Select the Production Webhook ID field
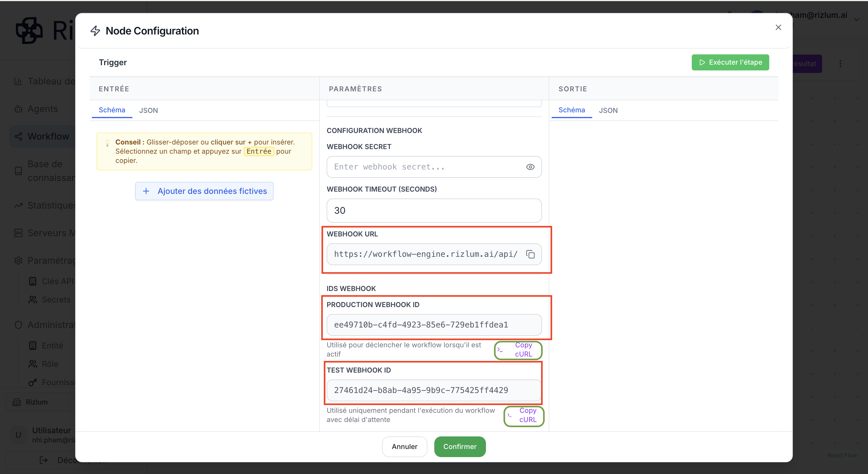Screen dimensions: 868x474 click(x=434, y=325)
